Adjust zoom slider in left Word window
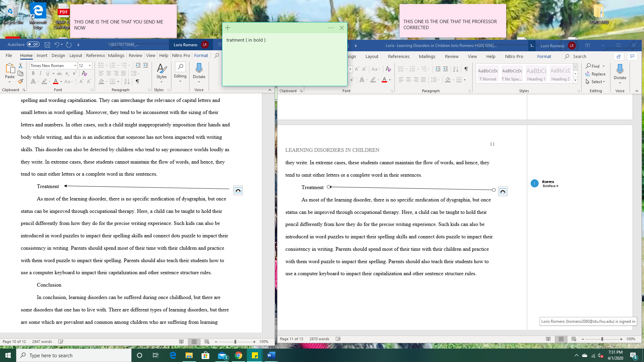644x362 pixels. point(235,342)
